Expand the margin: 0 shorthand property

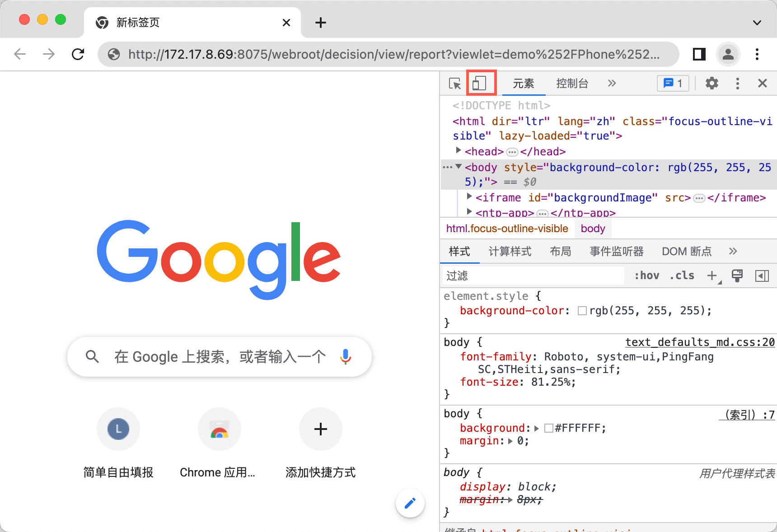tap(510, 441)
